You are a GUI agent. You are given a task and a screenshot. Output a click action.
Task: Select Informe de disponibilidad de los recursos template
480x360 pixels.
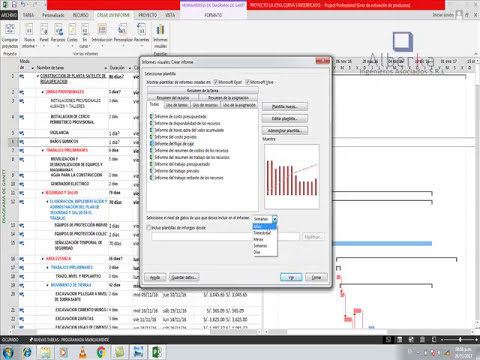(x=187, y=123)
